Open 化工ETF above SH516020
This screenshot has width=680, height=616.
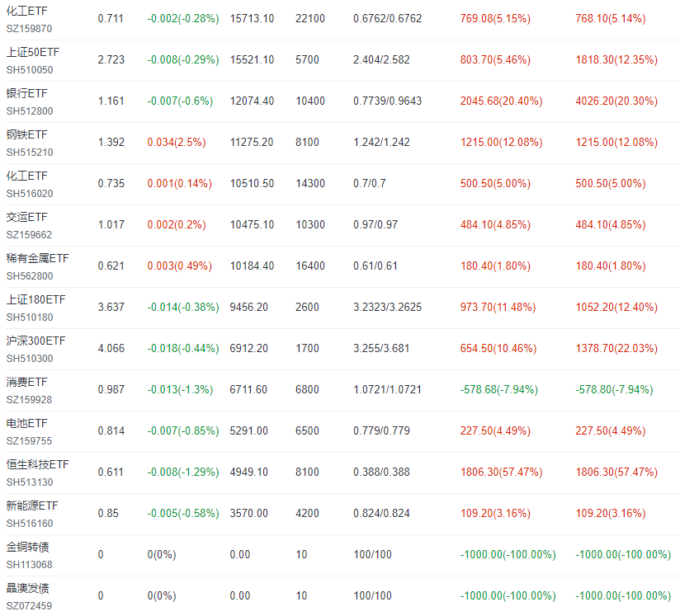26,176
